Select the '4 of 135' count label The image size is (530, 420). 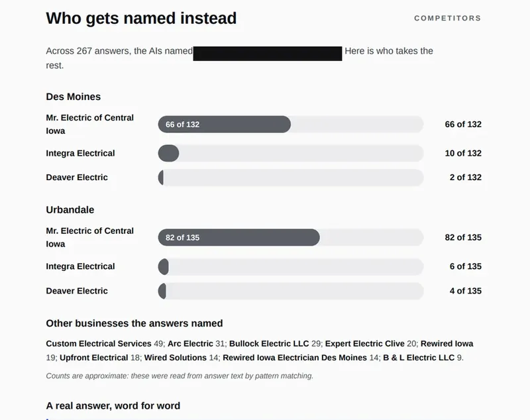(466, 291)
